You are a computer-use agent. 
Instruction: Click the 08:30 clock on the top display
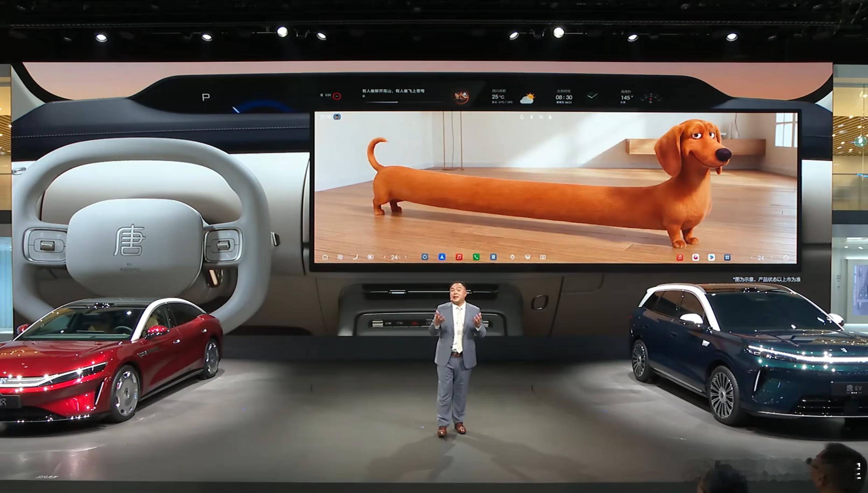pyautogui.click(x=564, y=97)
